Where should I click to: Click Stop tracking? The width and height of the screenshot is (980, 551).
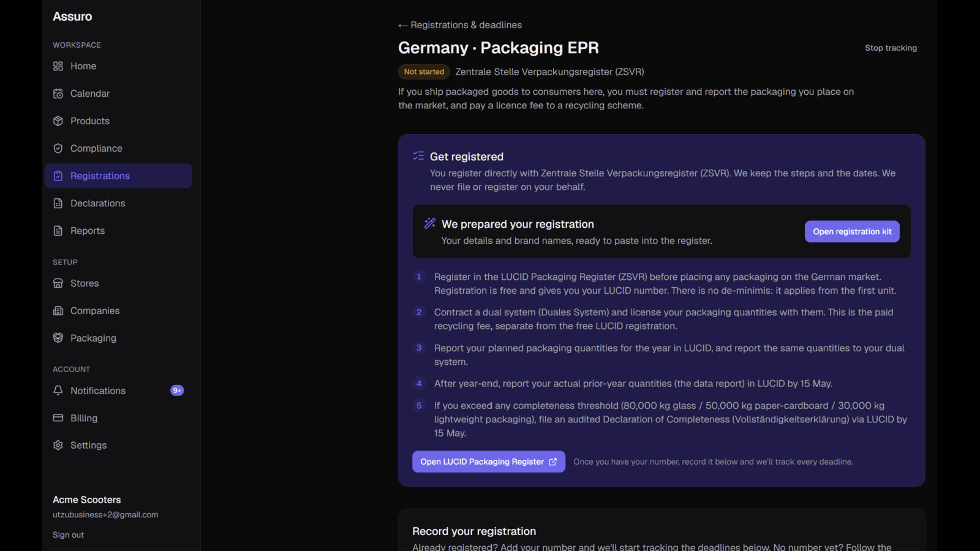pyautogui.click(x=891, y=48)
